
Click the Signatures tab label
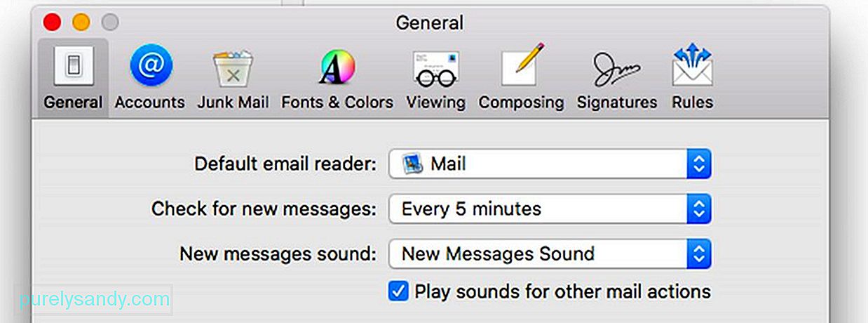[617, 103]
